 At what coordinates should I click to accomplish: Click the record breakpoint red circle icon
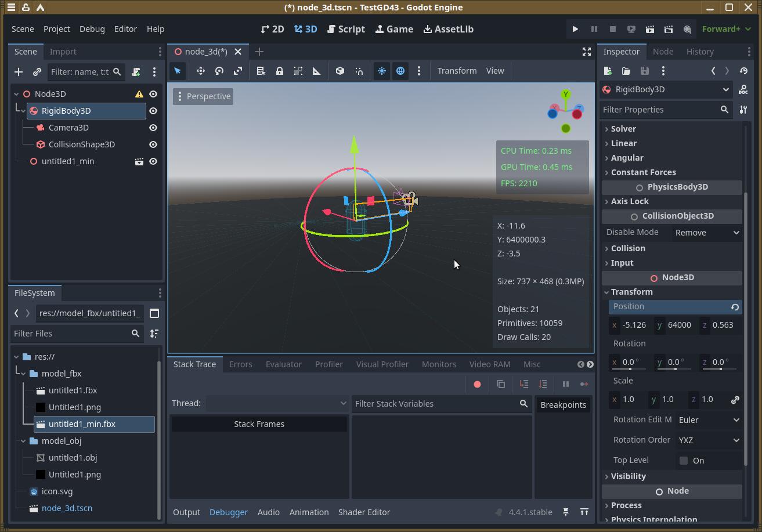[x=477, y=384]
